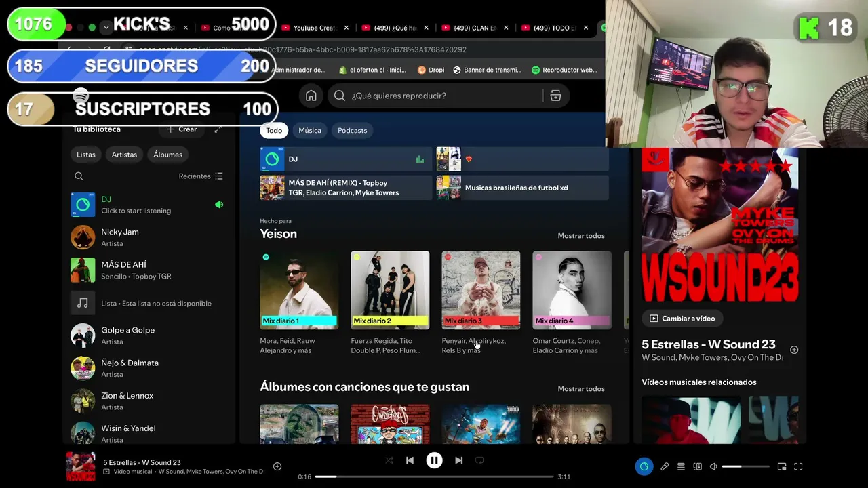The image size is (868, 488).
Task: Skip to the next track
Action: tap(458, 460)
